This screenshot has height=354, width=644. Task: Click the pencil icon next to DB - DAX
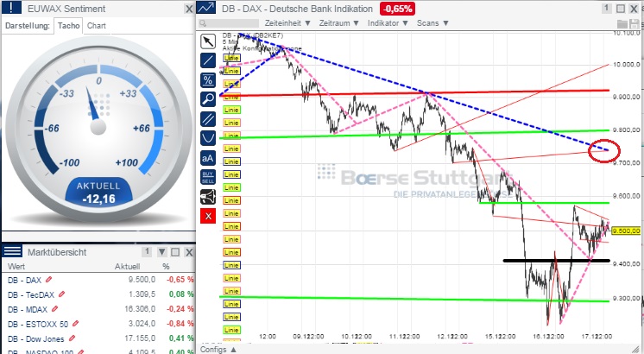49,280
